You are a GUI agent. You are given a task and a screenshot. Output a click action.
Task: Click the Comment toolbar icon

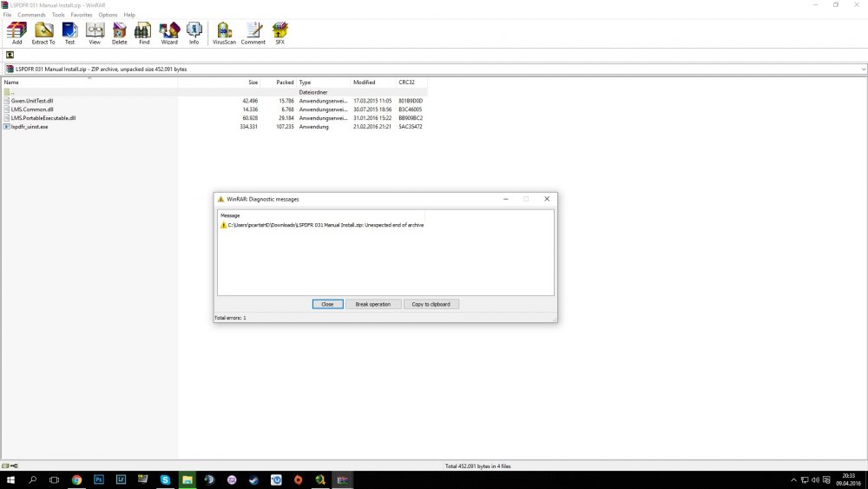[x=253, y=33]
